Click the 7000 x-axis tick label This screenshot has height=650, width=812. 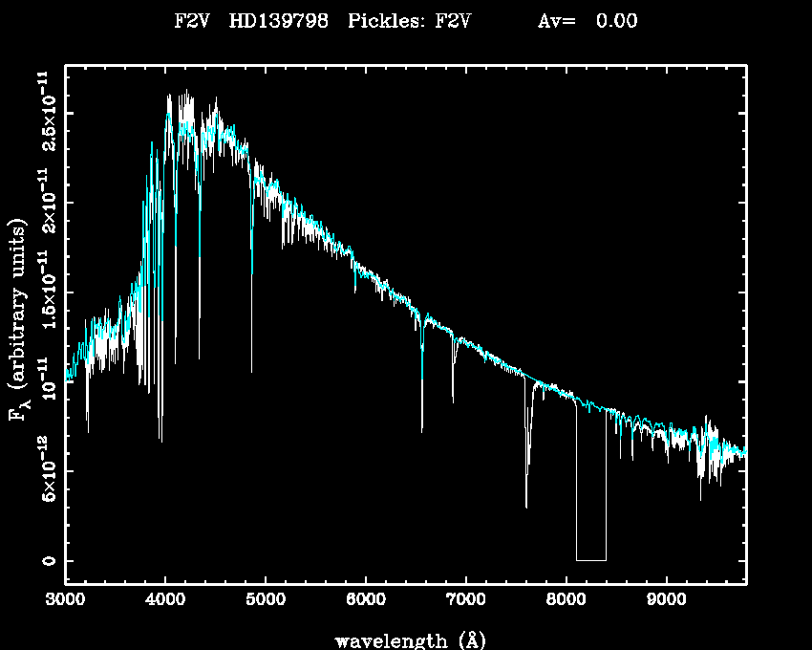point(465,600)
